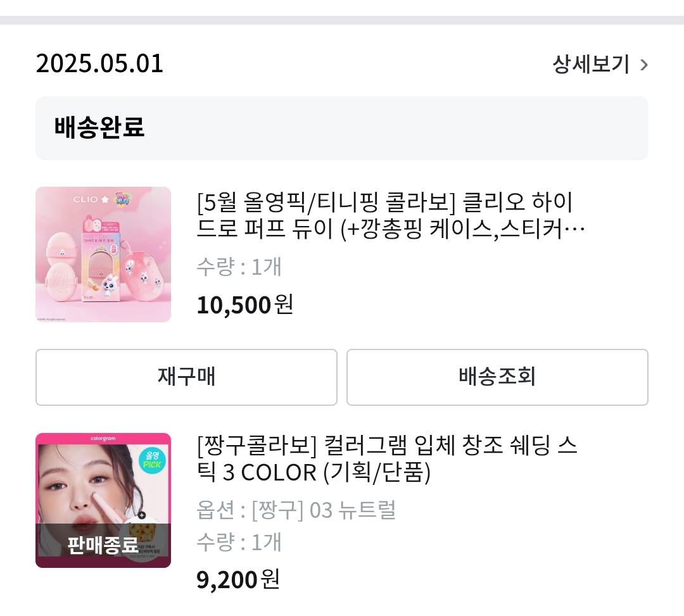Image resolution: width=684 pixels, height=616 pixels.
Task: Click the CLIO logo on first thumbnail
Action: (85, 199)
